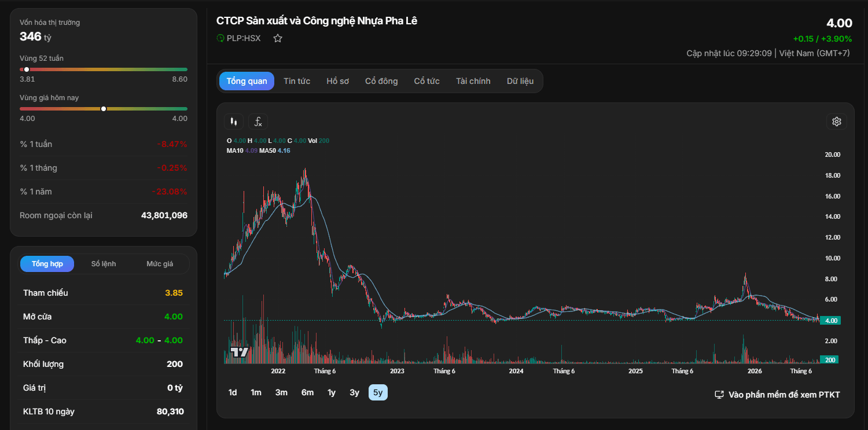Open the candlestick chart type selector

[x=234, y=122]
